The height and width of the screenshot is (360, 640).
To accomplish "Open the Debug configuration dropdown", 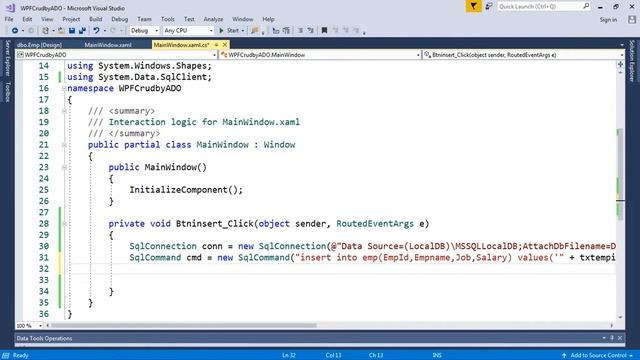I will pyautogui.click(x=144, y=31).
